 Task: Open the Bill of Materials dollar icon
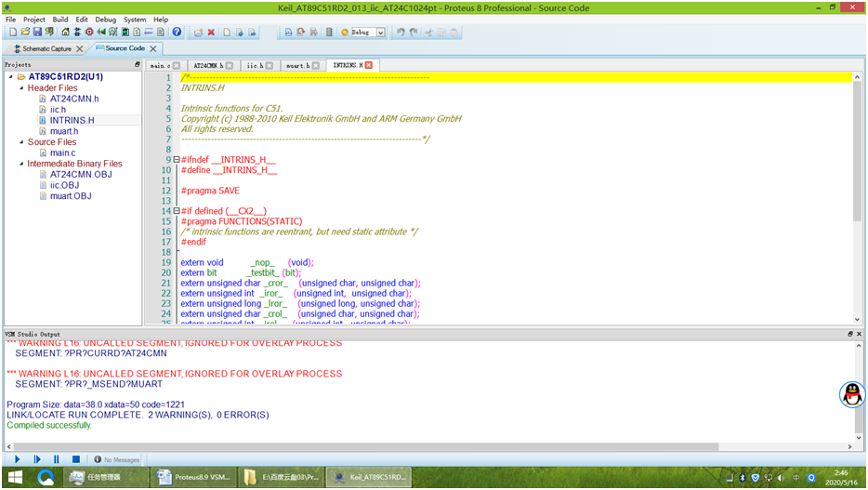click(x=137, y=33)
